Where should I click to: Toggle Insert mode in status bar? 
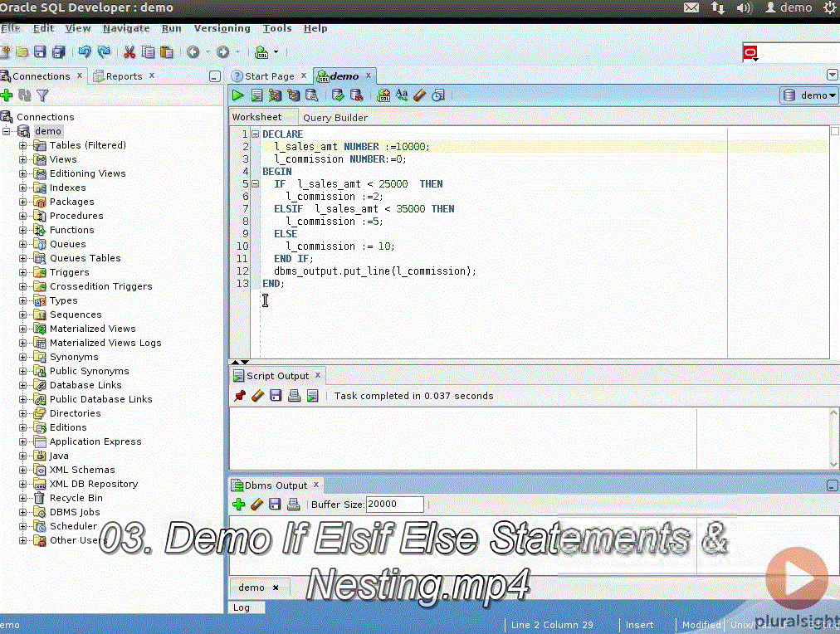point(639,625)
